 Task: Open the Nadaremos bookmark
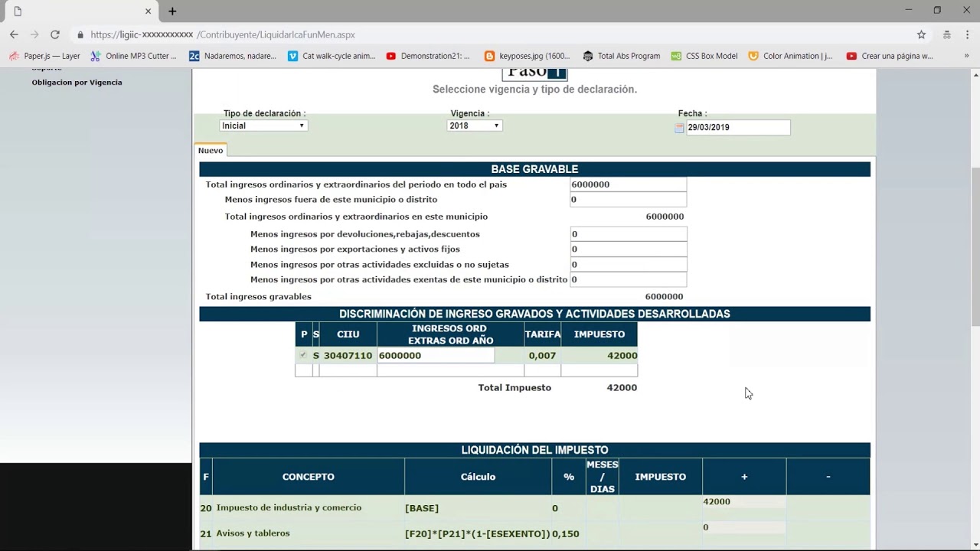click(x=233, y=56)
